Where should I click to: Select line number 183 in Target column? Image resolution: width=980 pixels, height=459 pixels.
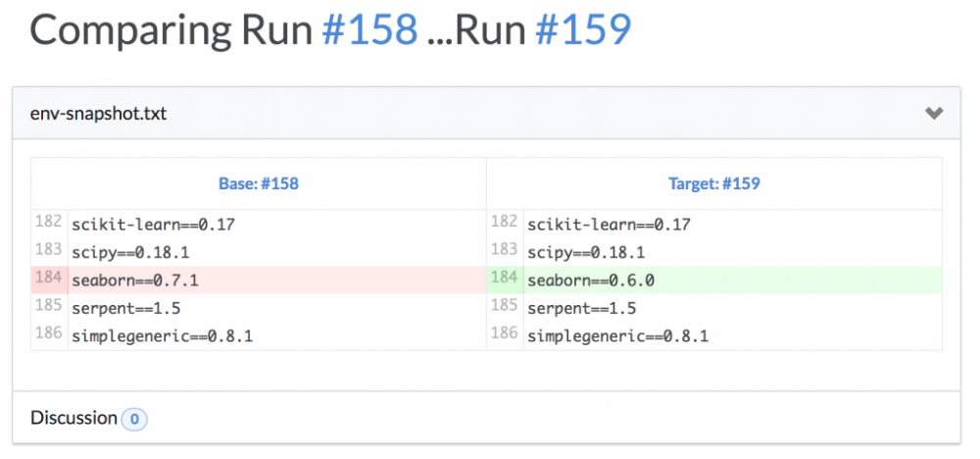coord(504,251)
